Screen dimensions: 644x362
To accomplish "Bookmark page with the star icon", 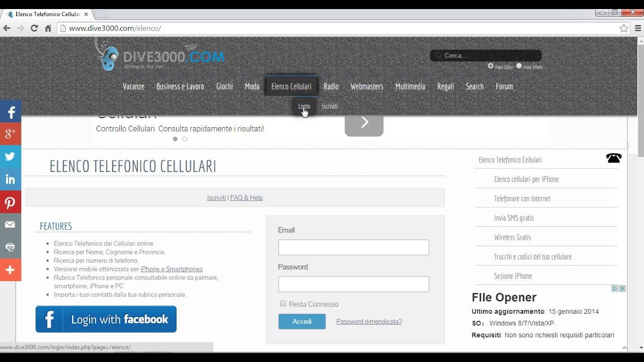I will [x=624, y=28].
